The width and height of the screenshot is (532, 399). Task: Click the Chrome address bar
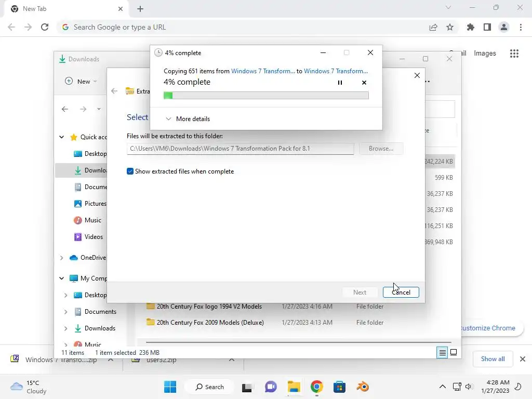pyautogui.click(x=241, y=27)
